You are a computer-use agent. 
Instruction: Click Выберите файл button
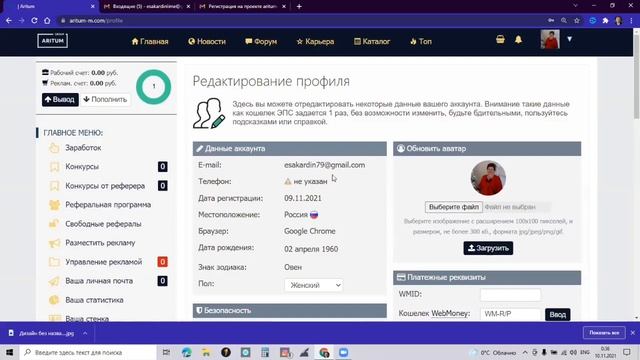click(x=453, y=207)
